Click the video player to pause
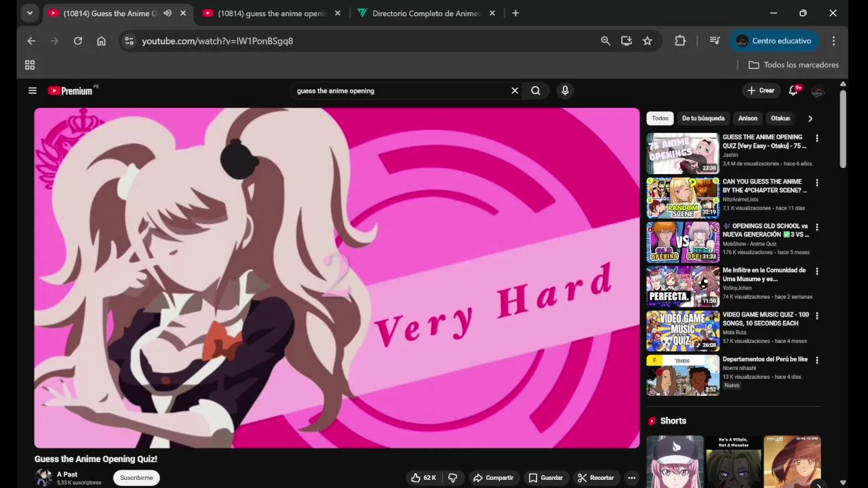868x488 pixels. pyautogui.click(x=337, y=278)
